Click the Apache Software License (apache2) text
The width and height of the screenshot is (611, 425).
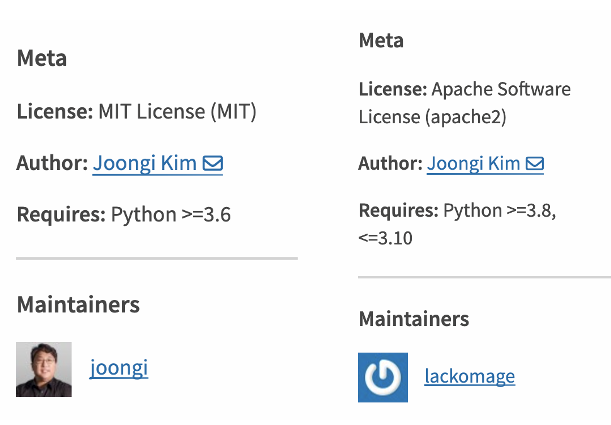coord(464,103)
